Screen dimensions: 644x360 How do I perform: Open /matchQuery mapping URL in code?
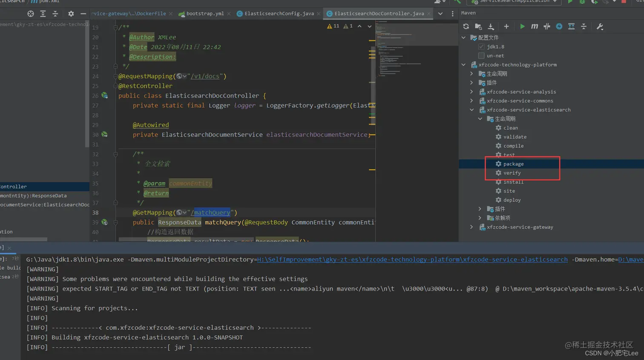point(210,212)
